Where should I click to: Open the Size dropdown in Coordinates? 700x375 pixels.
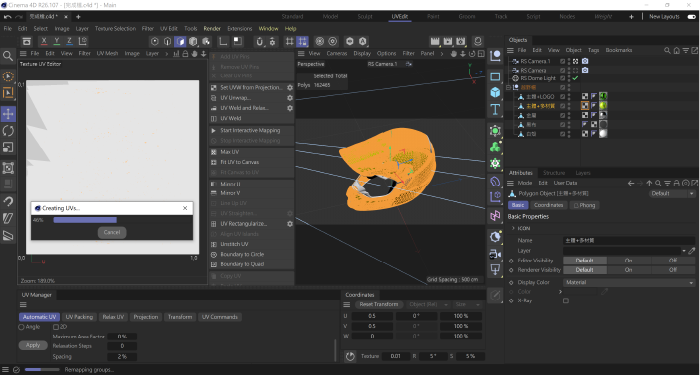467,304
